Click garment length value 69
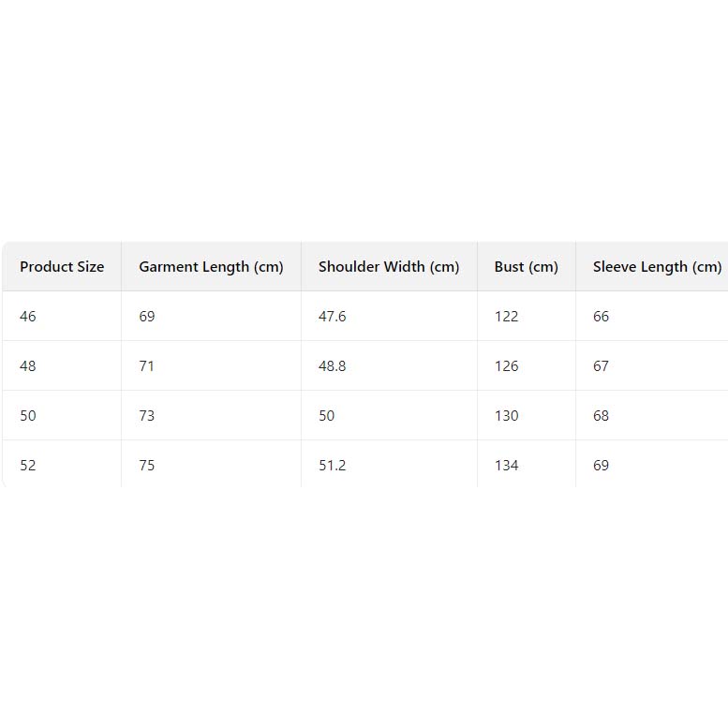Image resolution: width=728 pixels, height=728 pixels. [147, 317]
